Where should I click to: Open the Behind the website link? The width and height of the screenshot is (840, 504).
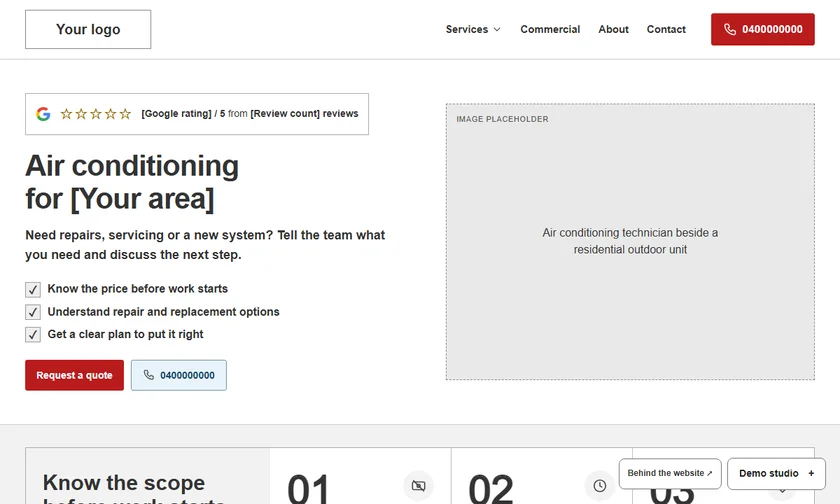click(670, 473)
